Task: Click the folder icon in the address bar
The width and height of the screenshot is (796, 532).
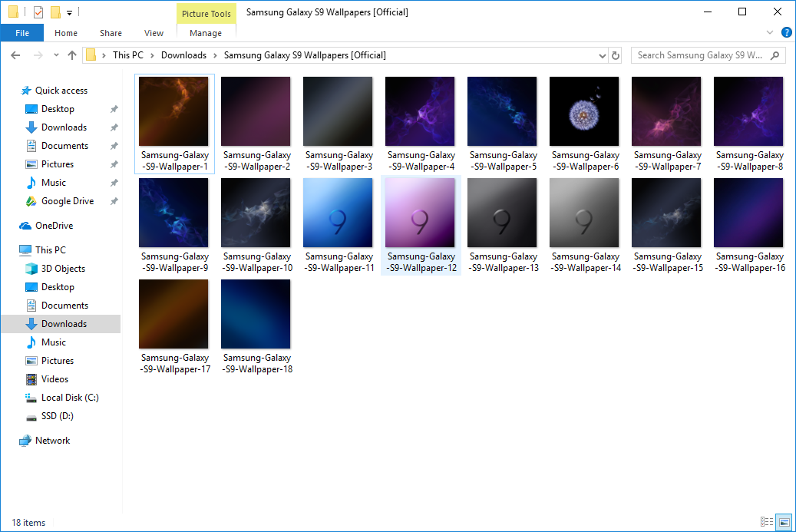Action: tap(91, 55)
